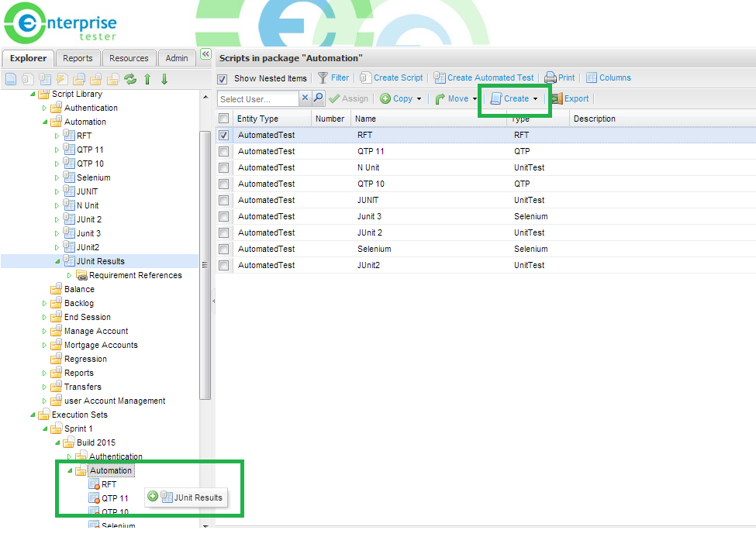
Task: Open the Copy dropdown menu
Action: pos(401,98)
